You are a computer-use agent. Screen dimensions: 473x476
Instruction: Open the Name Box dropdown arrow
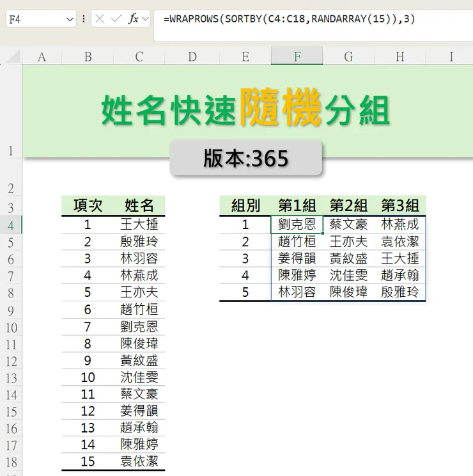click(x=70, y=19)
